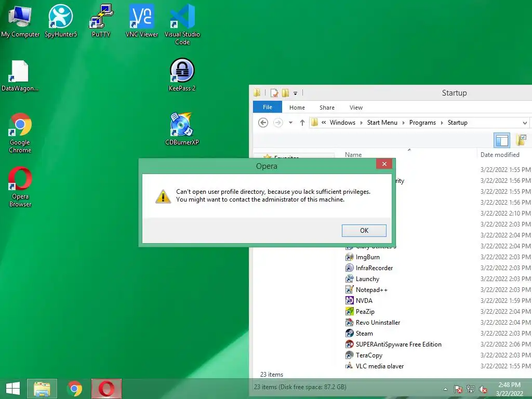
Task: Click the Explorer Forward arrow
Action: (278, 123)
